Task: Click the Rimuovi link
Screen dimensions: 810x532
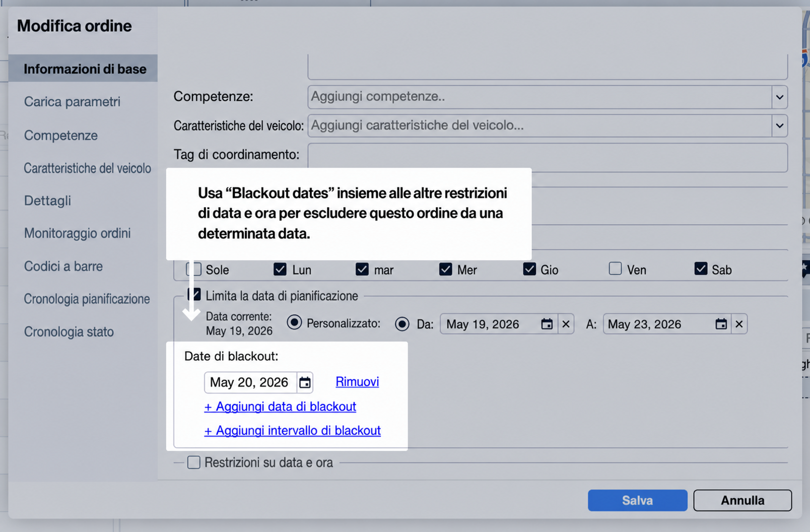Action: coord(357,381)
